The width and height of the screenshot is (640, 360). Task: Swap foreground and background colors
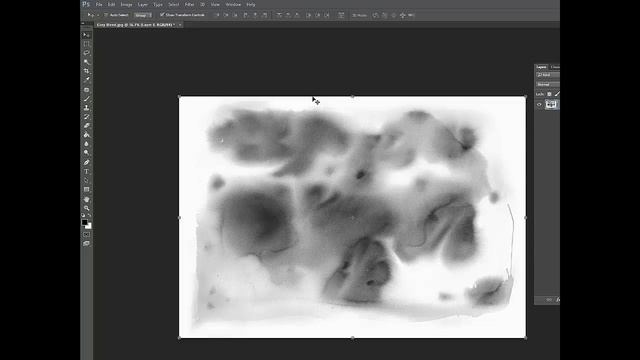tap(89, 215)
